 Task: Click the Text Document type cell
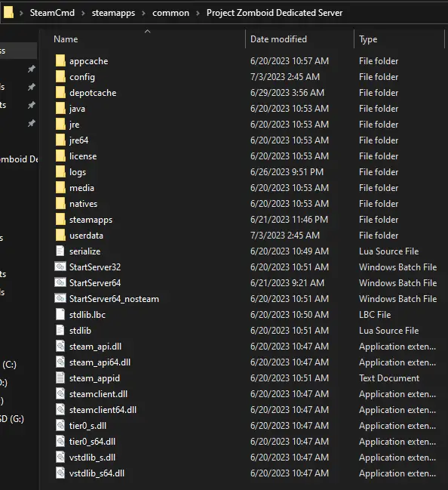click(389, 378)
